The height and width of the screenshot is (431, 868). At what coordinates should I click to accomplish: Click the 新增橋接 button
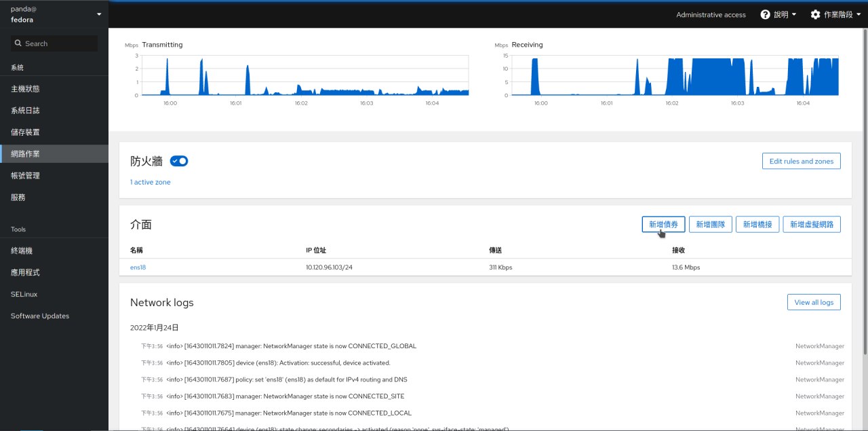pos(757,225)
